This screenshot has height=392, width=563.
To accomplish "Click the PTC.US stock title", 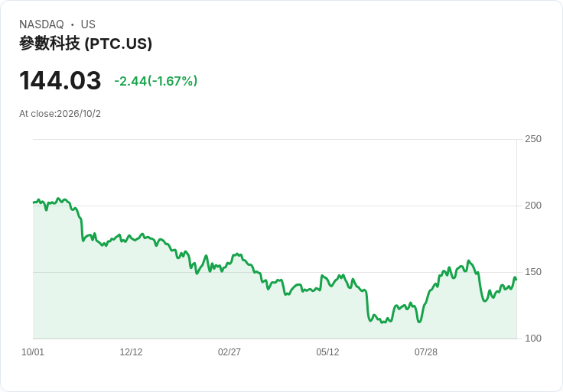I will tap(86, 44).
